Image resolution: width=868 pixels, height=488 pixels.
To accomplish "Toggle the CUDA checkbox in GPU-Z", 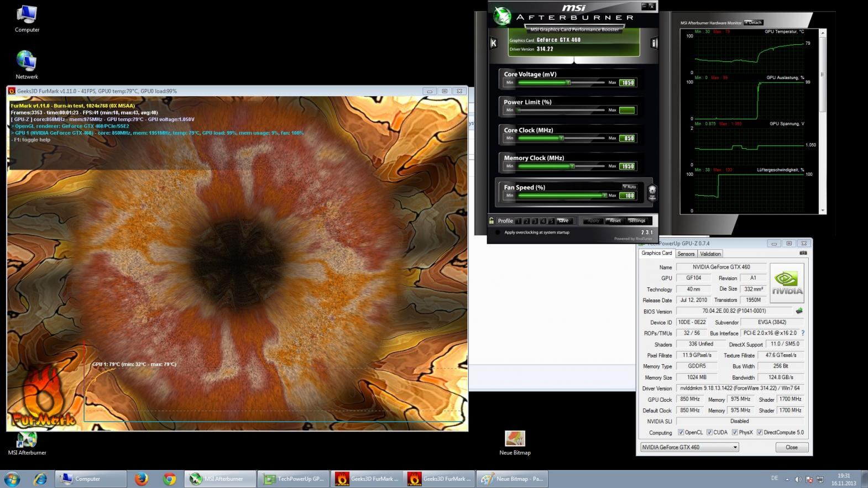I will pos(709,432).
